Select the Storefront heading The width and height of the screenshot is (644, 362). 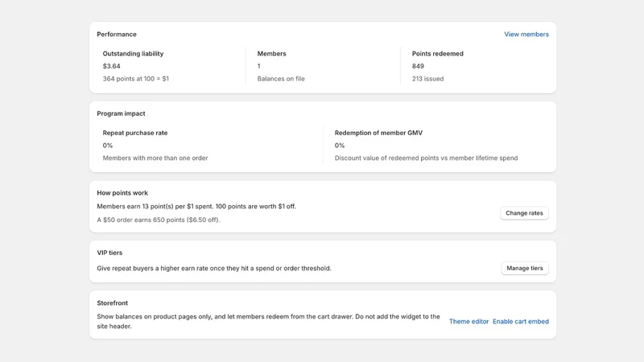click(112, 303)
